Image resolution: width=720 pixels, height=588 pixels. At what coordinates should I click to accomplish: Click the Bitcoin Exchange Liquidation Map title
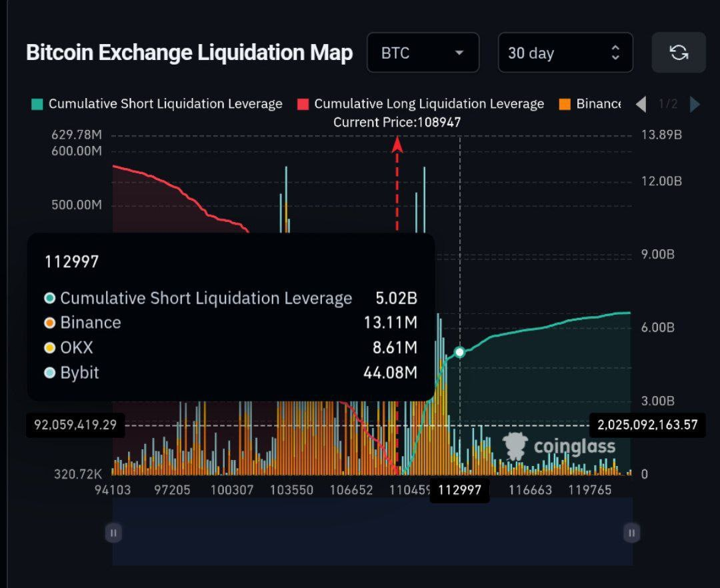click(x=189, y=52)
